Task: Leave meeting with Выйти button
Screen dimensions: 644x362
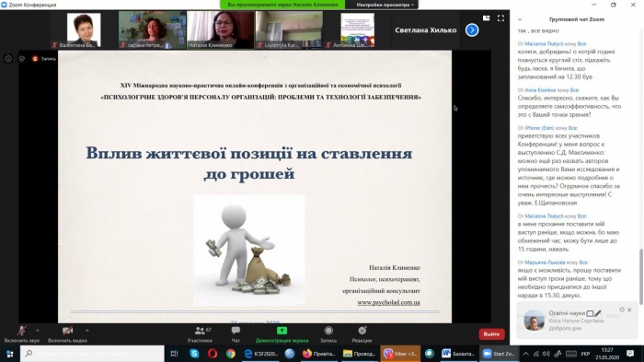Action: (x=491, y=334)
